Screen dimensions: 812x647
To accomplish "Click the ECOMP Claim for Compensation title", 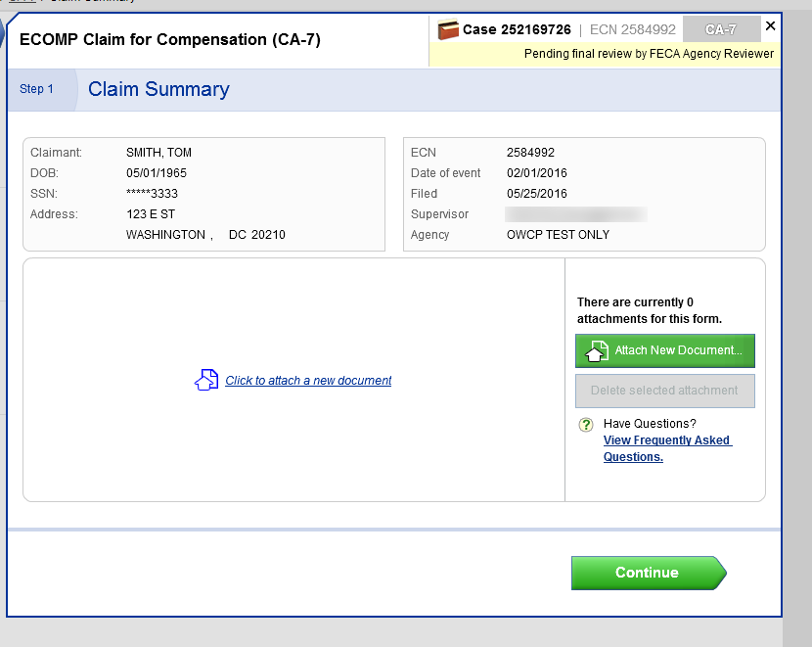I will [170, 40].
